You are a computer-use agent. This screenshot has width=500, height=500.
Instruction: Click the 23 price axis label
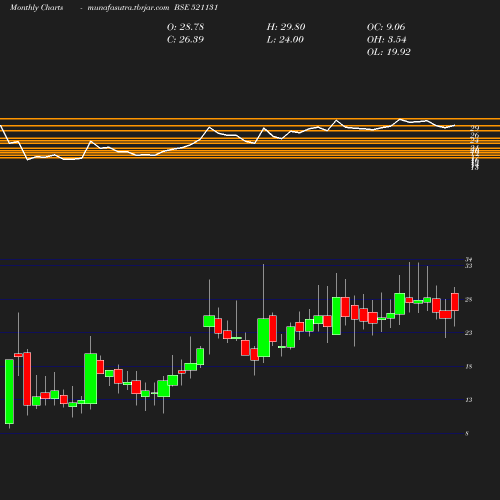469,333
